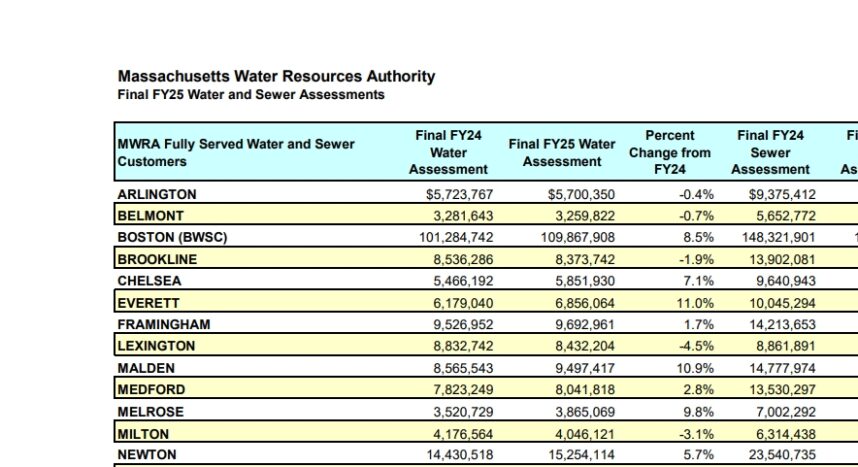
Task: Click the BELMONT row name cell
Action: tap(150, 216)
